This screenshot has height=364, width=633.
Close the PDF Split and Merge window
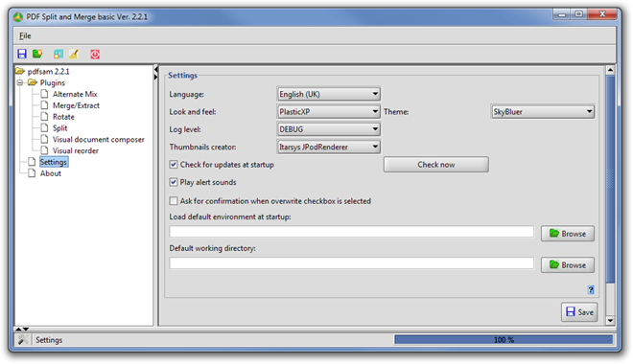pos(602,14)
